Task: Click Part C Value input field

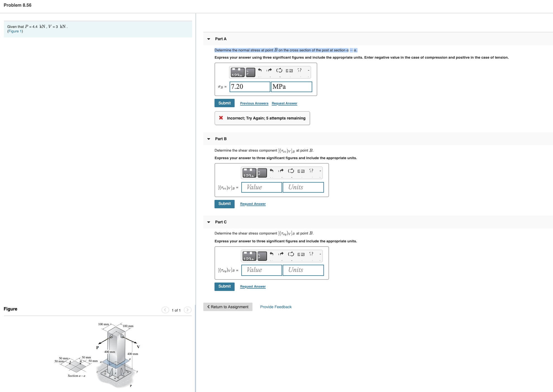Action: click(261, 270)
